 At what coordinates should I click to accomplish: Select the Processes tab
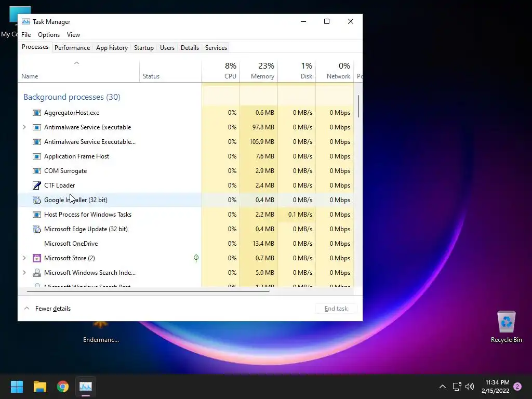[x=35, y=47]
